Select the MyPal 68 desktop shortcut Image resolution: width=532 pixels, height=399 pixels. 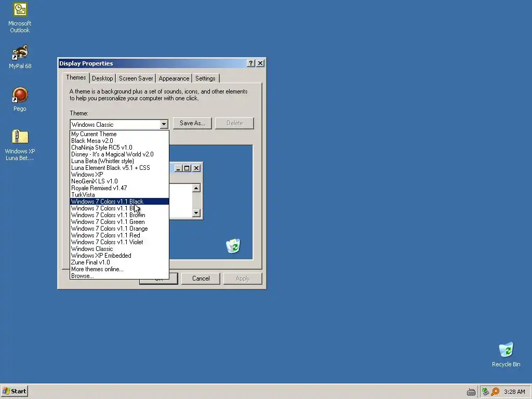click(x=20, y=57)
